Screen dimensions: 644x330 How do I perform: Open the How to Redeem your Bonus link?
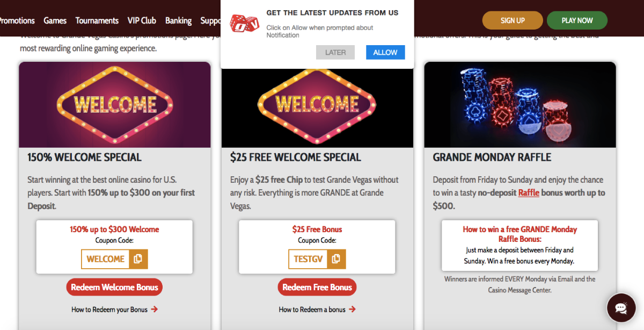(x=109, y=309)
